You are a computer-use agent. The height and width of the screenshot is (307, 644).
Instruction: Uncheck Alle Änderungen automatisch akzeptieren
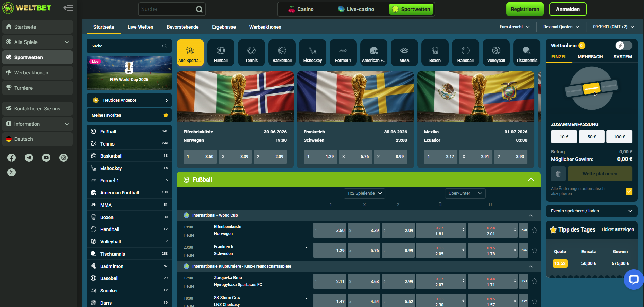click(629, 191)
